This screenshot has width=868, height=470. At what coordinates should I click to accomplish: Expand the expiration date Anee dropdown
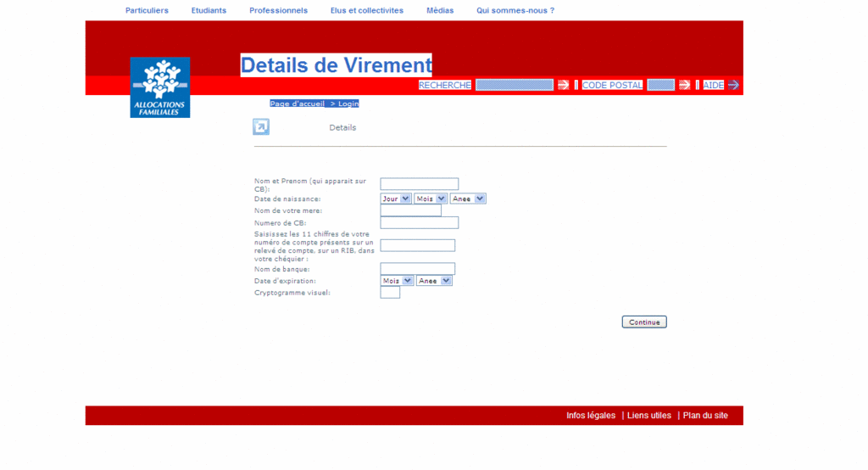pyautogui.click(x=434, y=281)
